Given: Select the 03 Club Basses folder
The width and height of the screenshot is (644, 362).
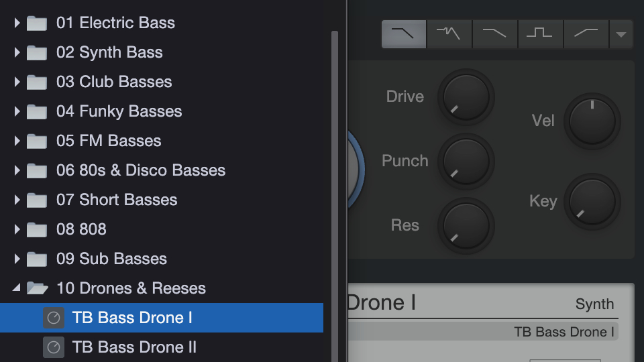Looking at the screenshot, I should [114, 82].
